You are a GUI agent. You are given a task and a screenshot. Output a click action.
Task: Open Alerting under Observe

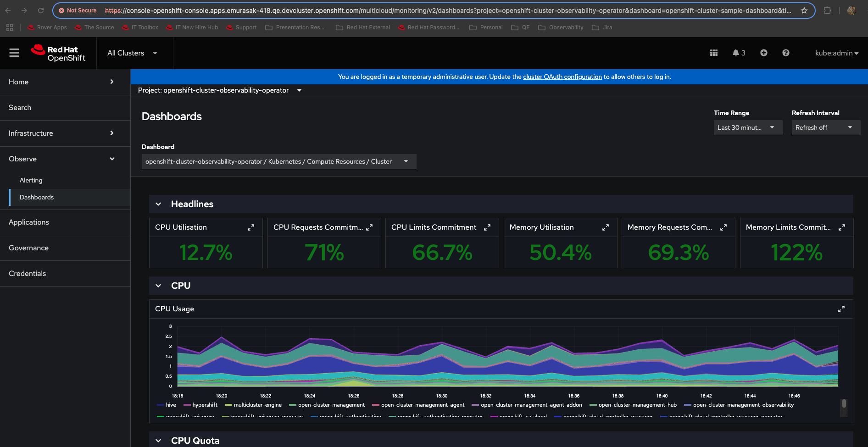(31, 181)
